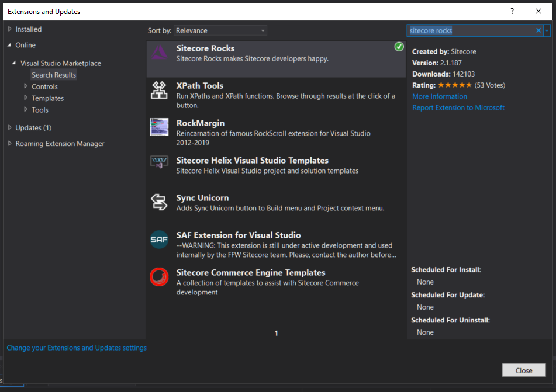Close the Extensions and Updates dialog

point(538,11)
